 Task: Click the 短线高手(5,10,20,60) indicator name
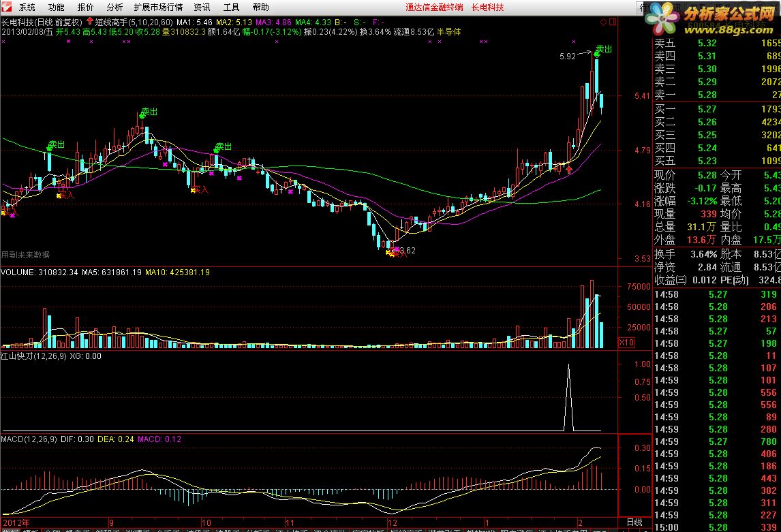coord(134,22)
